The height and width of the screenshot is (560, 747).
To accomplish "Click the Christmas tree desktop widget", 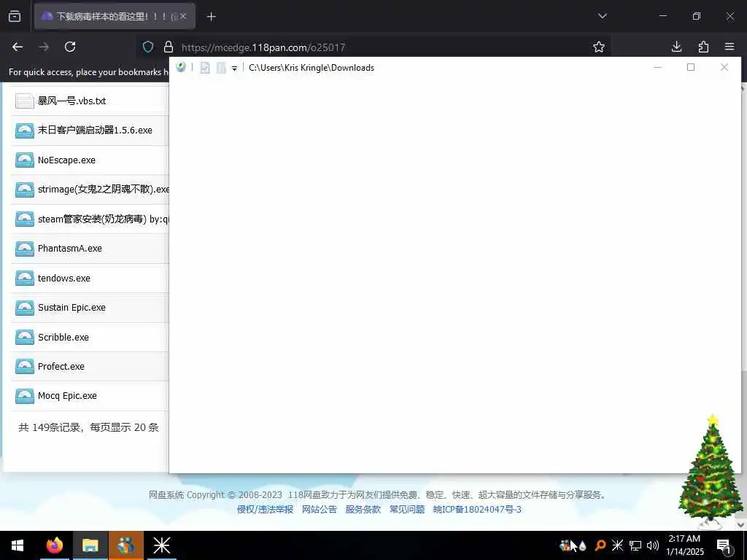I will [x=711, y=472].
